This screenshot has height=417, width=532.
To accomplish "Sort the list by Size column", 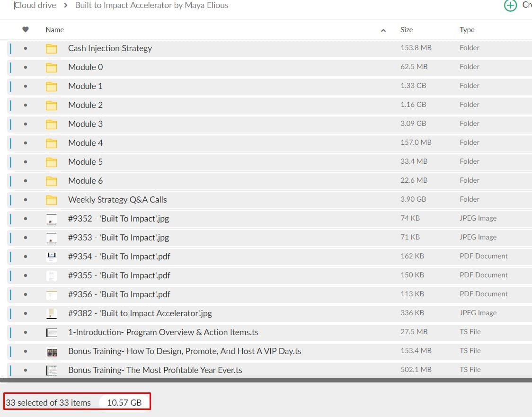I will 407,29.
